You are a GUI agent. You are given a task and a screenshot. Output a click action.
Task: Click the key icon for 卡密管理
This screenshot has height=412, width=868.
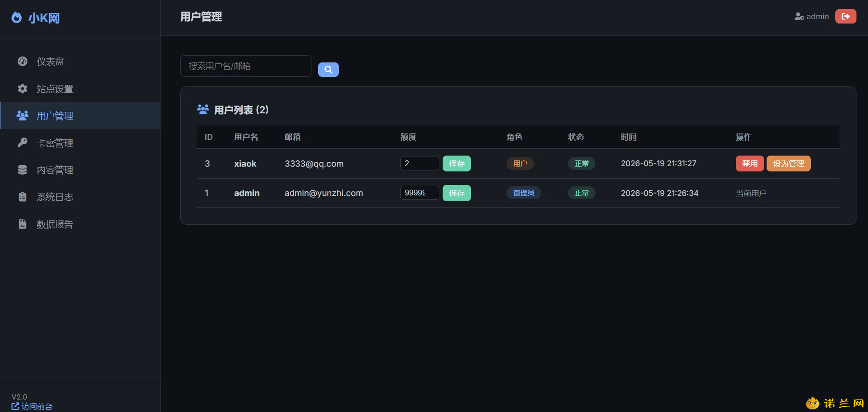click(23, 143)
